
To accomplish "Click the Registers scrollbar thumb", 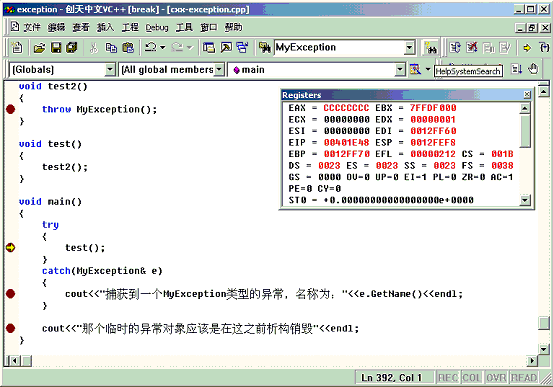I will pos(525,131).
